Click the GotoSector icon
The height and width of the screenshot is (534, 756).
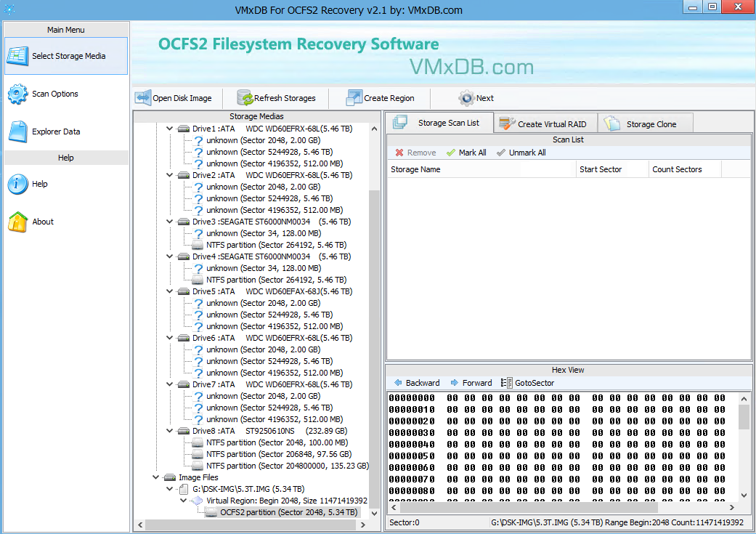506,383
